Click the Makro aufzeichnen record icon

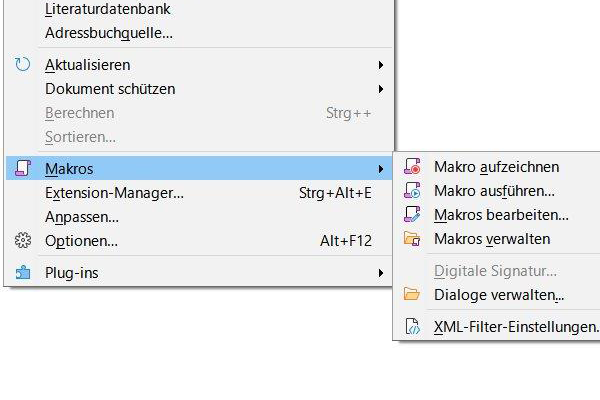pyautogui.click(x=411, y=167)
